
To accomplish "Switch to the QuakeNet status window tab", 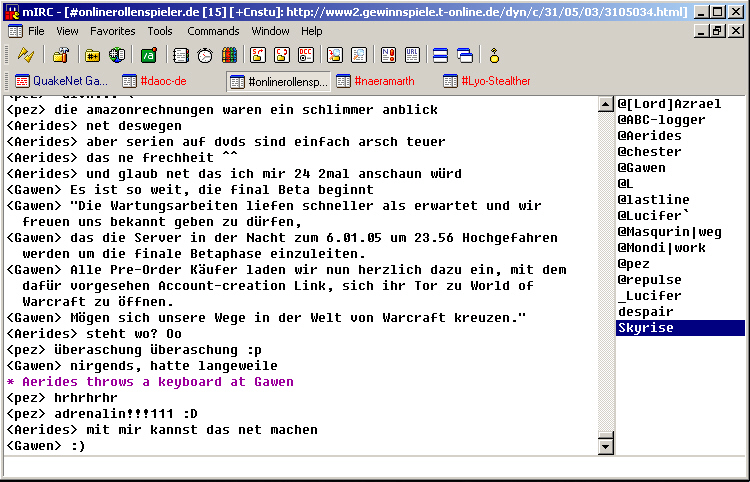I will [x=61, y=81].
